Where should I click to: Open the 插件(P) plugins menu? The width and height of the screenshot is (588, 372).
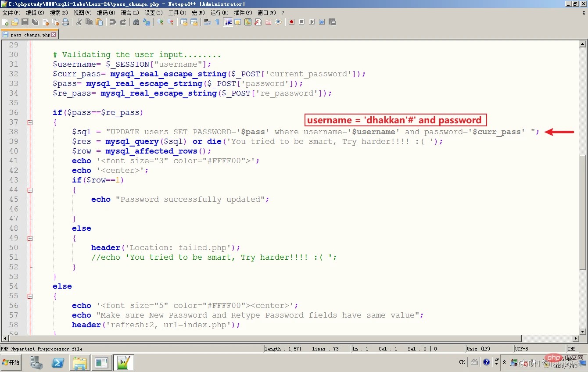click(x=243, y=13)
